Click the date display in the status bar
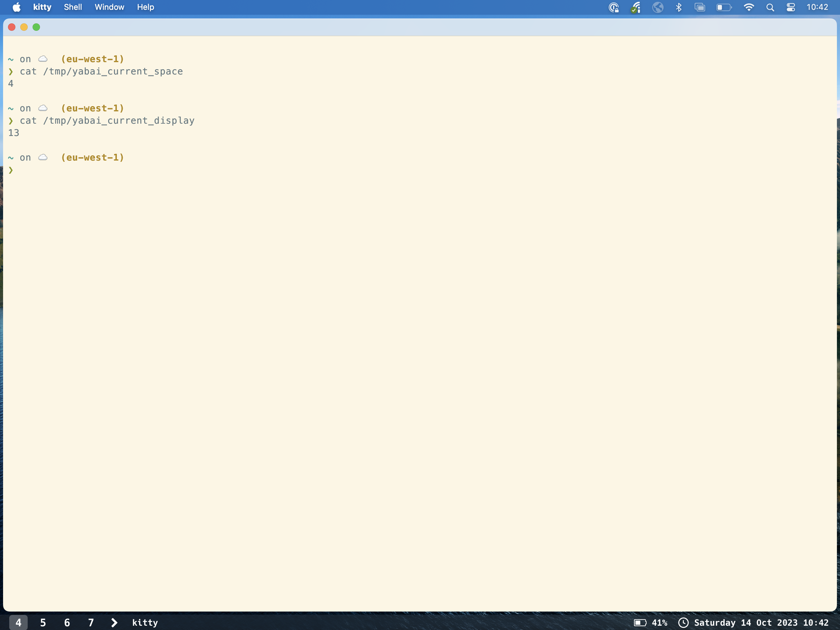The image size is (840, 630). tap(745, 622)
